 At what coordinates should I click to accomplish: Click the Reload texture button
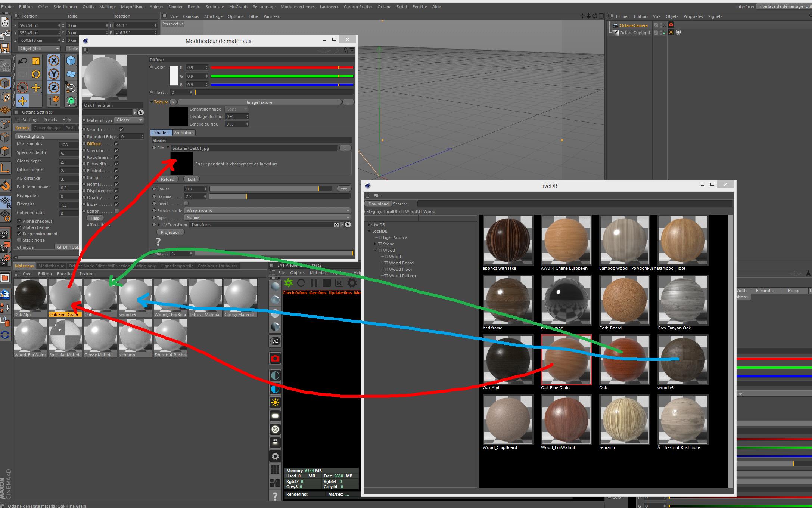coord(167,179)
